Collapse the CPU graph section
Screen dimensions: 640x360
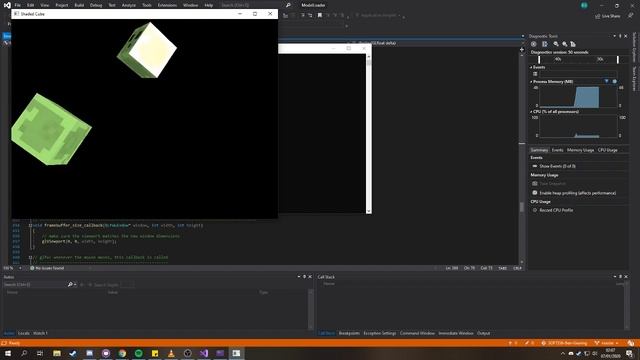point(531,111)
